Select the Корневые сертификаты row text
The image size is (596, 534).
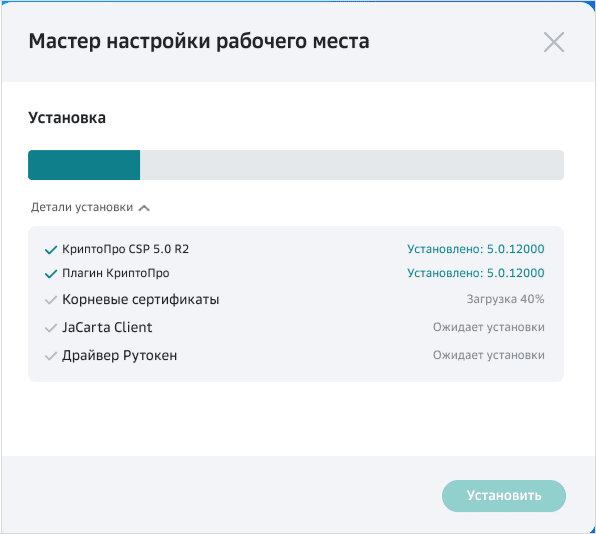(x=141, y=299)
